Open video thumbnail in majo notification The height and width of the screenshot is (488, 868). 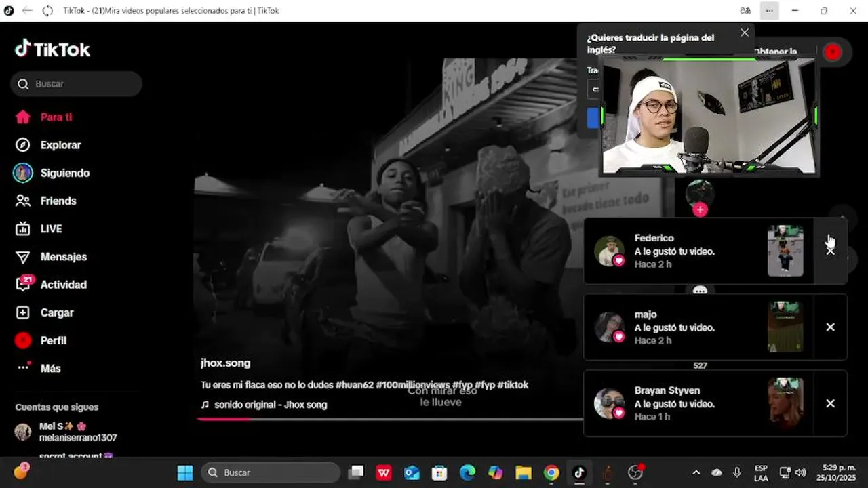[785, 327]
